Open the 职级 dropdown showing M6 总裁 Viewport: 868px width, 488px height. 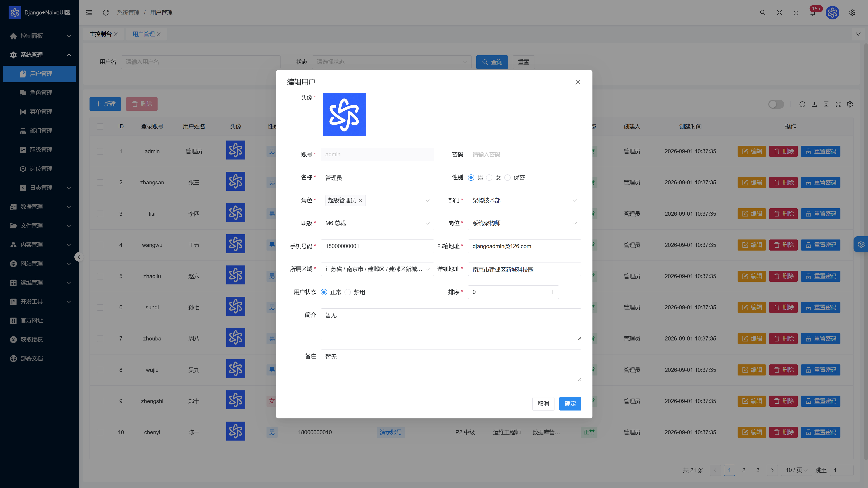pos(377,223)
